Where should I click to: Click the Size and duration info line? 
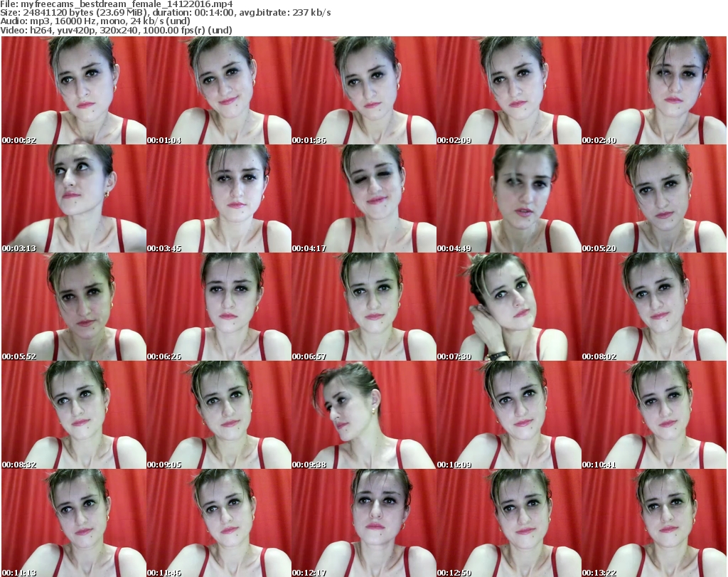(165, 13)
